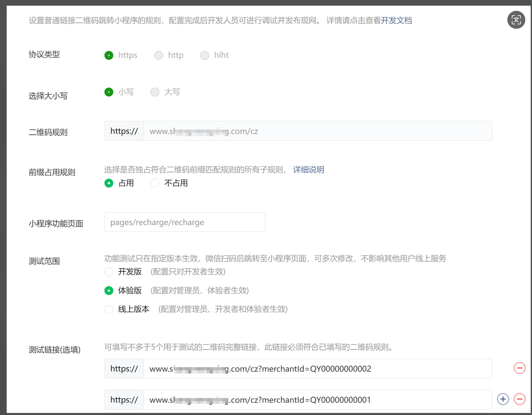The width and height of the screenshot is (532, 415).
Task: Open the 开发文档 link
Action: (396, 20)
